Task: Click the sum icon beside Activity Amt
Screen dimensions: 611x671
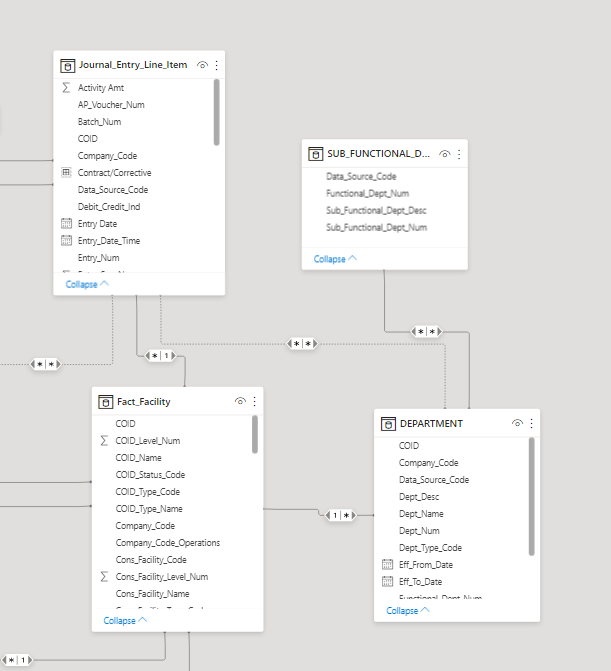Action: [x=66, y=88]
